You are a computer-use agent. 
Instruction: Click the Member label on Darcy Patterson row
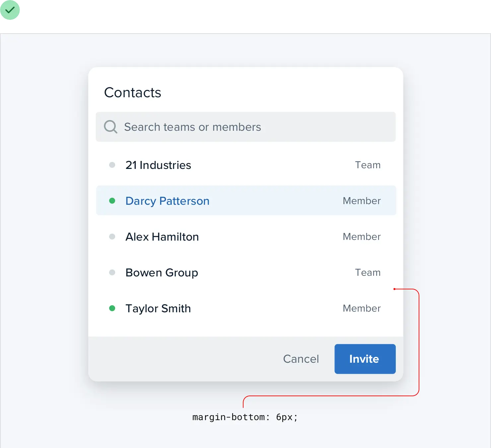(x=361, y=201)
